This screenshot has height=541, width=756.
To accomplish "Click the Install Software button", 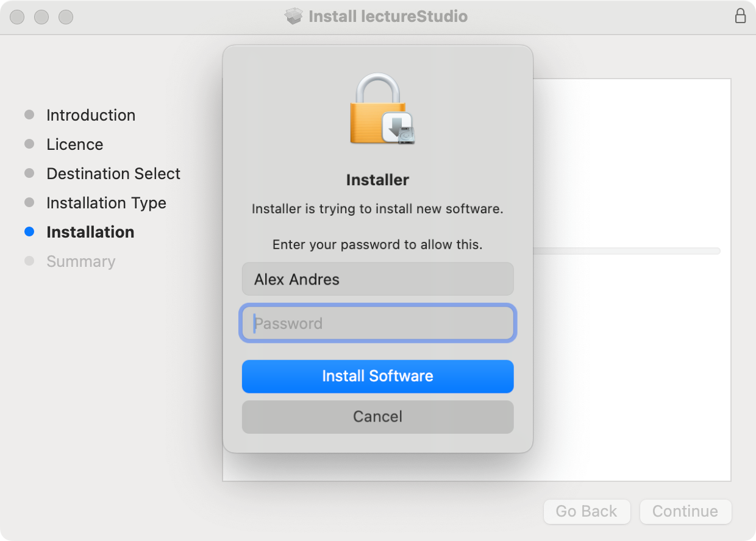I will click(x=377, y=376).
